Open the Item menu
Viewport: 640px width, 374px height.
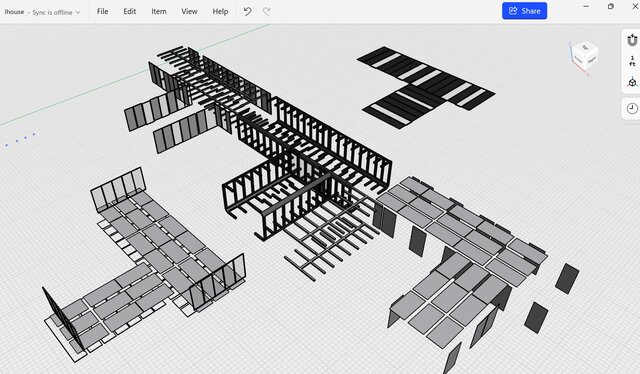pos(159,11)
